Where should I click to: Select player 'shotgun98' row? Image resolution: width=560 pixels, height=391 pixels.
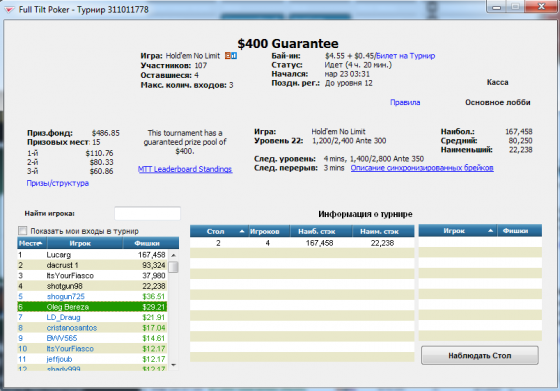coord(92,286)
